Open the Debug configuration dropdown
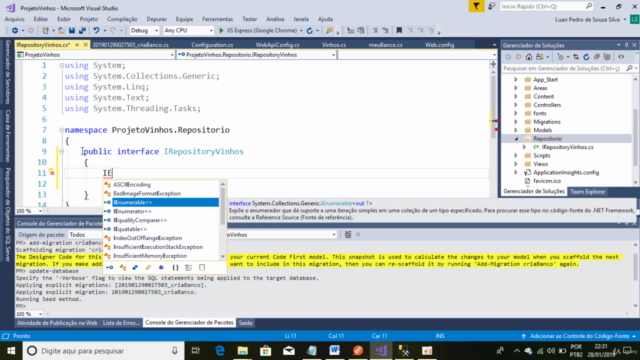 (x=144, y=31)
